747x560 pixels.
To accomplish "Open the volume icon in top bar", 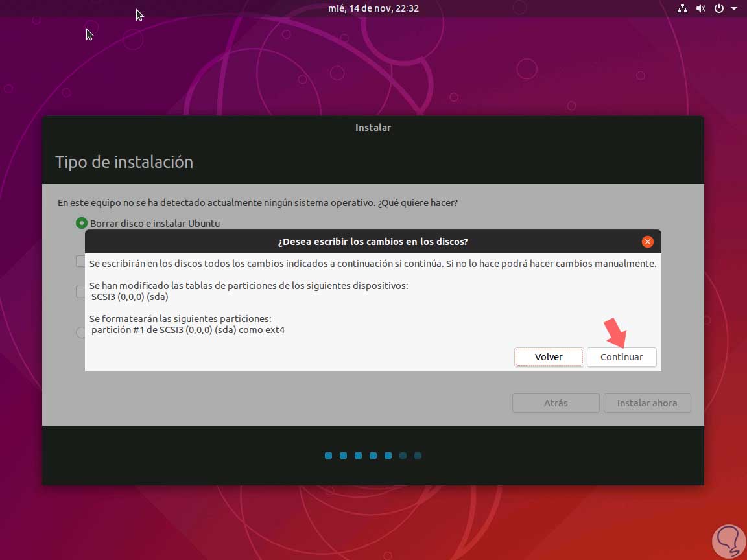I will click(701, 8).
